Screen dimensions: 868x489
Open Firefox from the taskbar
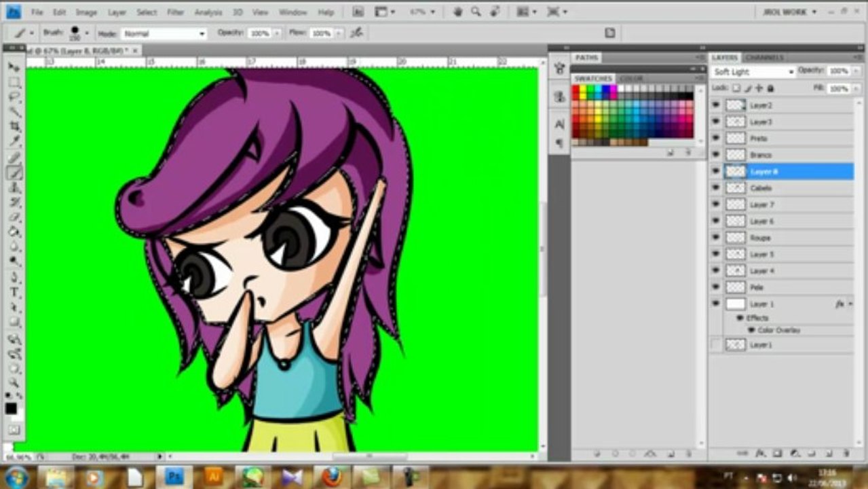331,477
